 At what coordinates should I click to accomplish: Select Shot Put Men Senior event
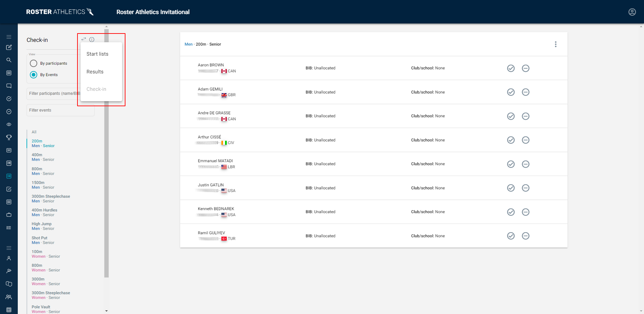tap(43, 240)
